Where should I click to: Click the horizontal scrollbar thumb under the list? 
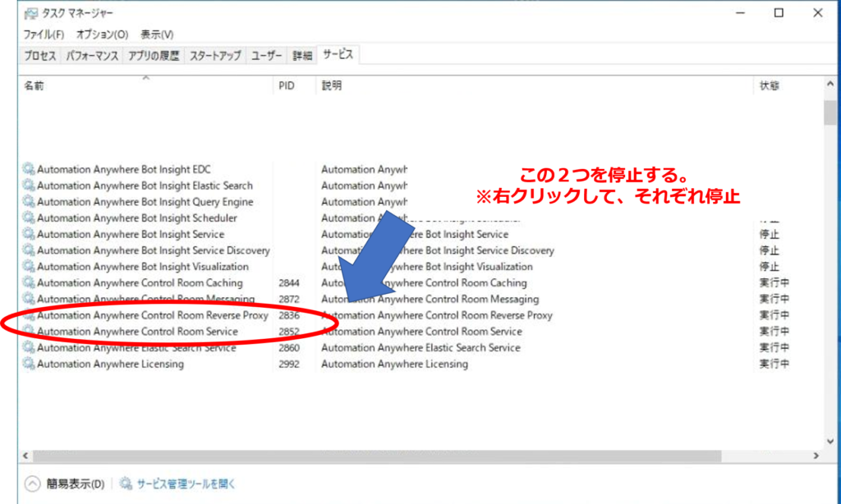[x=377, y=456]
